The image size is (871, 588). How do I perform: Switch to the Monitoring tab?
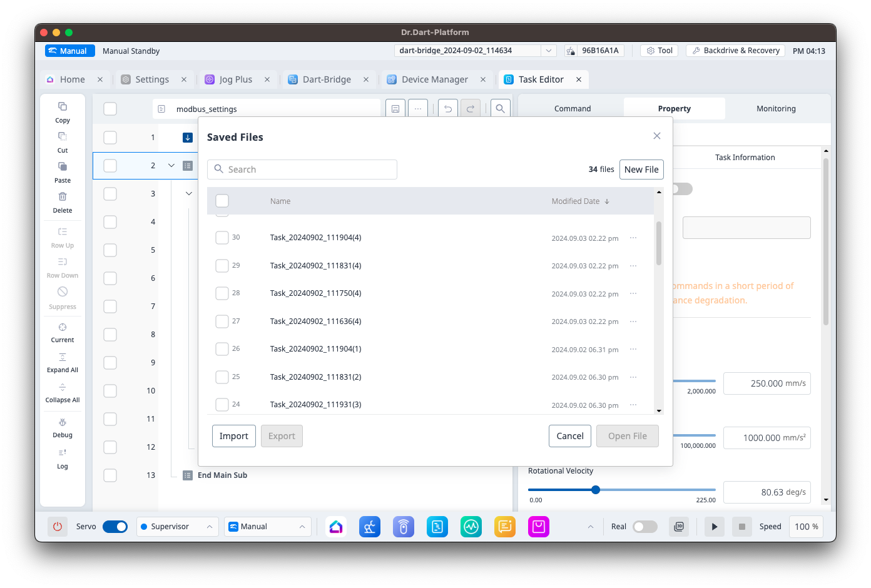pos(776,109)
